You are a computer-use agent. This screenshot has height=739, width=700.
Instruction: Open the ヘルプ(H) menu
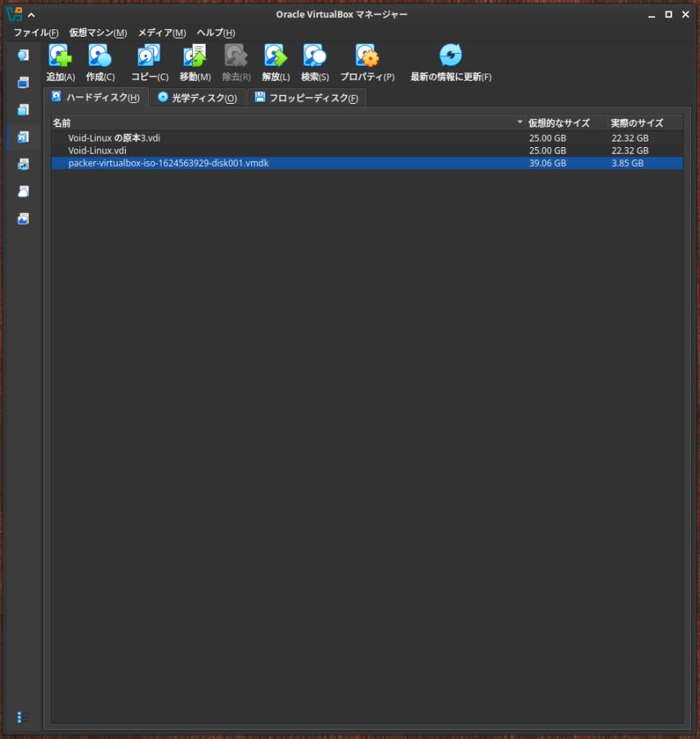(x=216, y=33)
